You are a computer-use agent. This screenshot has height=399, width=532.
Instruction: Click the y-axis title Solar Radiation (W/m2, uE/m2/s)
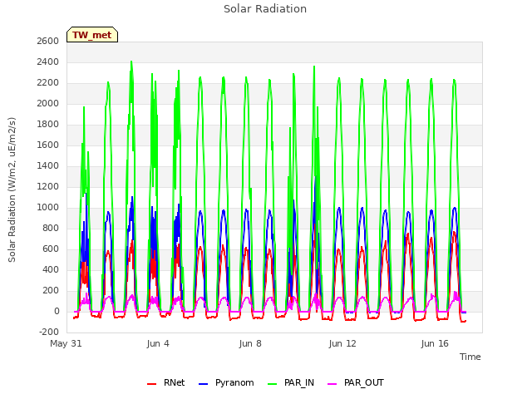tap(12, 190)
